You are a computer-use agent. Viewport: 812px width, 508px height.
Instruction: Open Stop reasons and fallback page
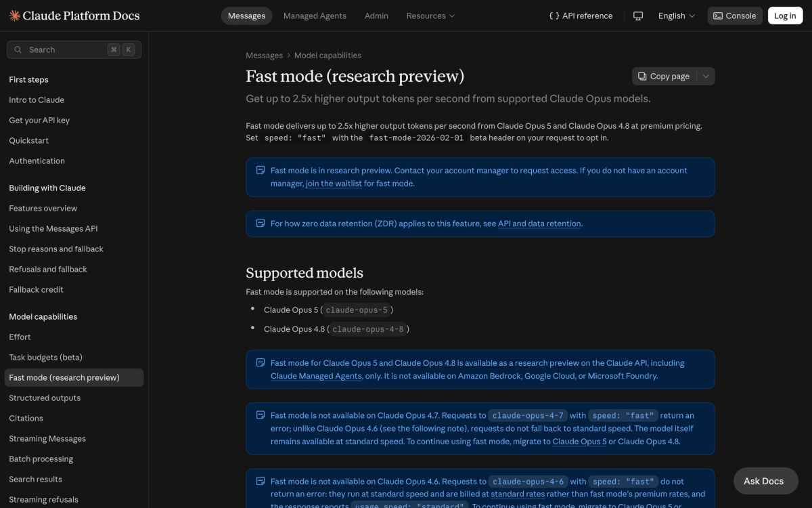[56, 249]
